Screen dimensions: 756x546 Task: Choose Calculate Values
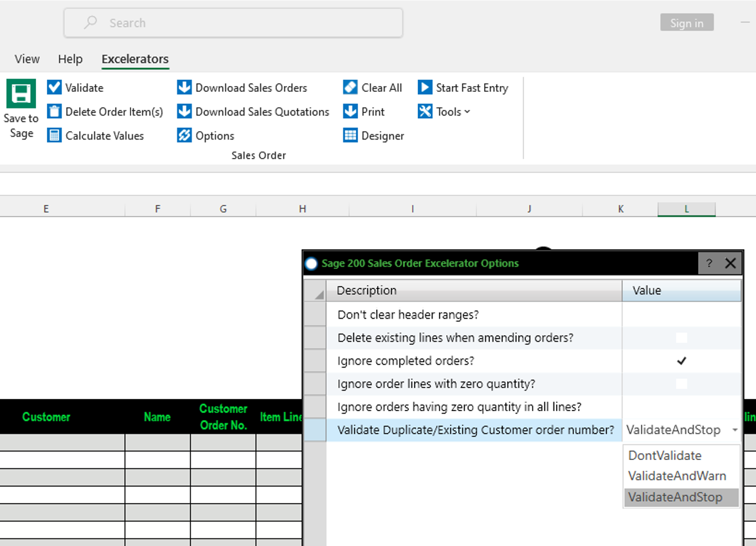95,136
